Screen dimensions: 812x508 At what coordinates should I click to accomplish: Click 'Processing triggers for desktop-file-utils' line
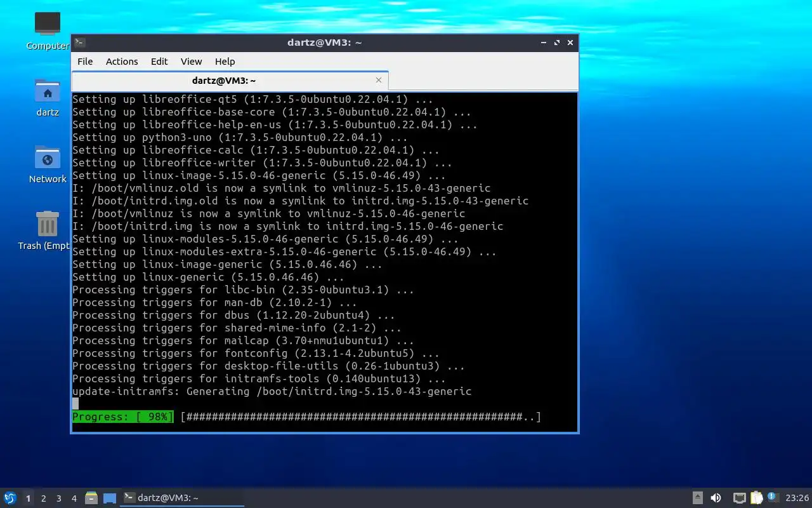pos(268,366)
